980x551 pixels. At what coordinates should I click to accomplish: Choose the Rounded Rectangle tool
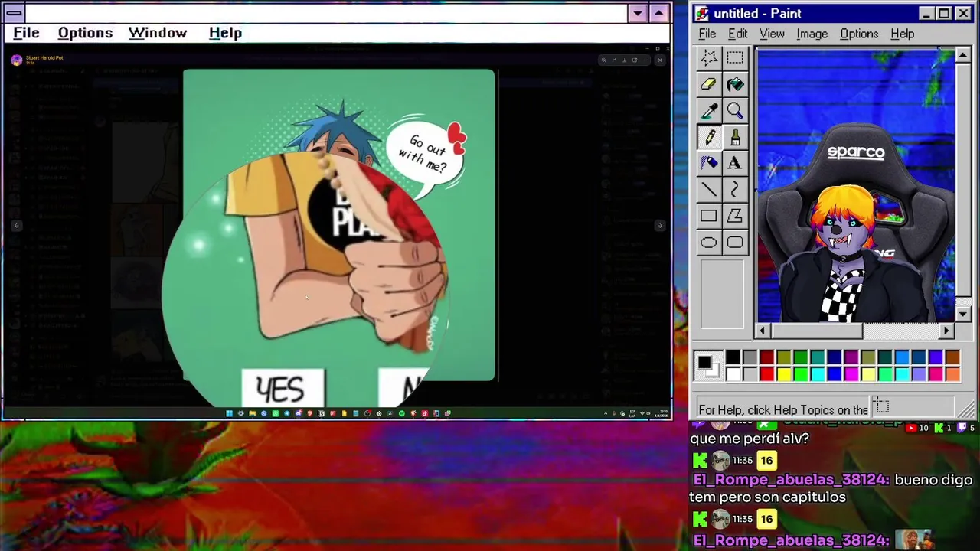[x=735, y=243]
